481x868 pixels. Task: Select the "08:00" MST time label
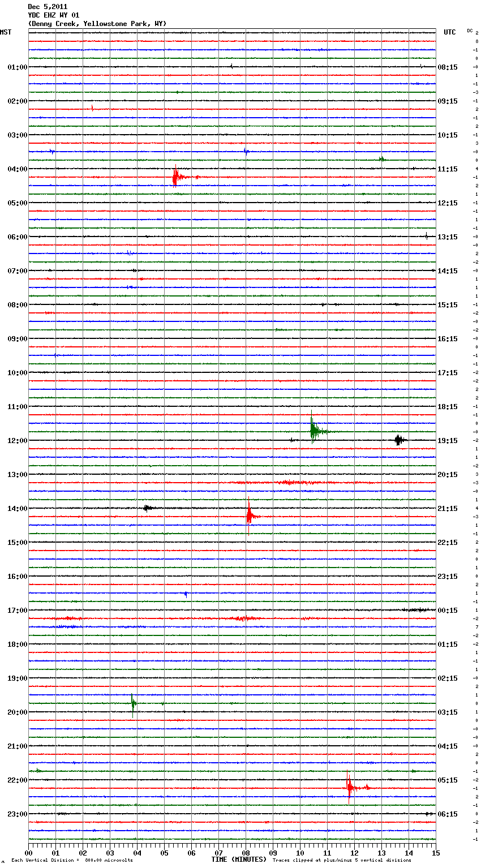click(x=18, y=305)
